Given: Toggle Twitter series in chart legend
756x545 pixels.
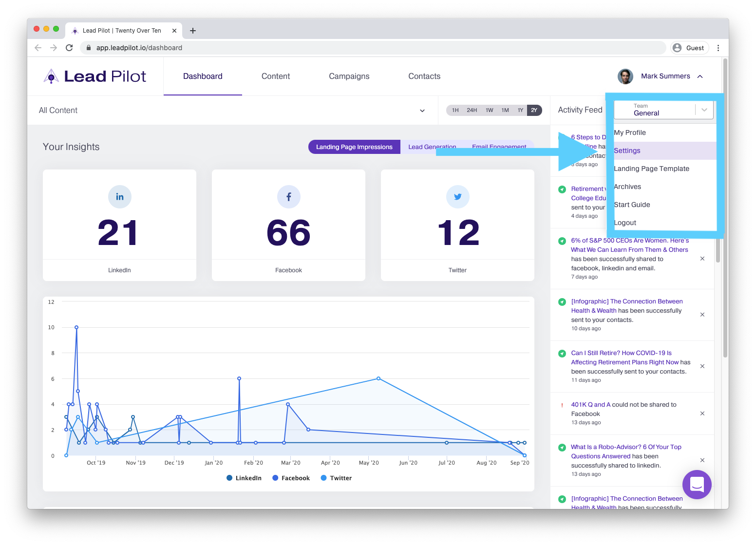Looking at the screenshot, I should pos(336,478).
